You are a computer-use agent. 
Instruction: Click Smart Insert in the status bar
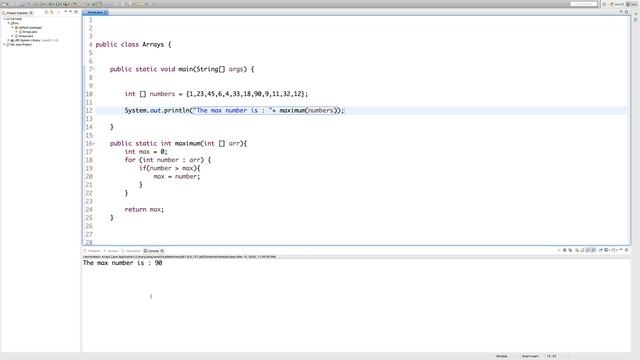click(x=530, y=356)
